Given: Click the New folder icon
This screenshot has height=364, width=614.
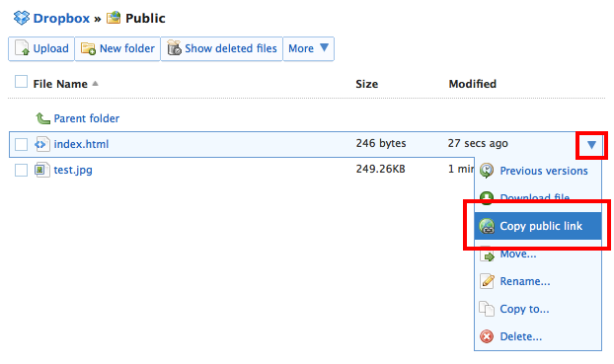Looking at the screenshot, I should point(88,48).
